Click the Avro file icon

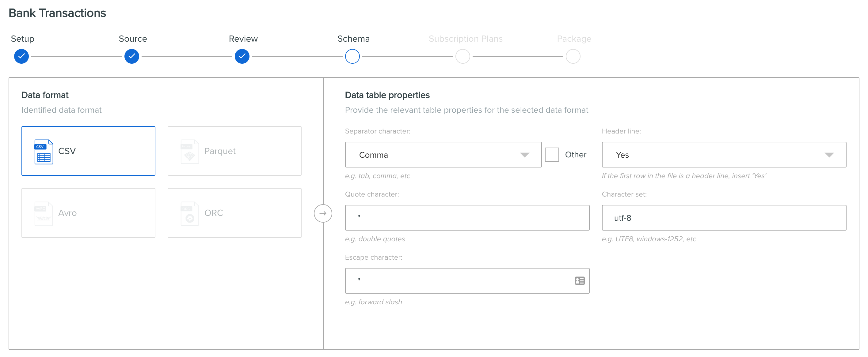(x=44, y=214)
